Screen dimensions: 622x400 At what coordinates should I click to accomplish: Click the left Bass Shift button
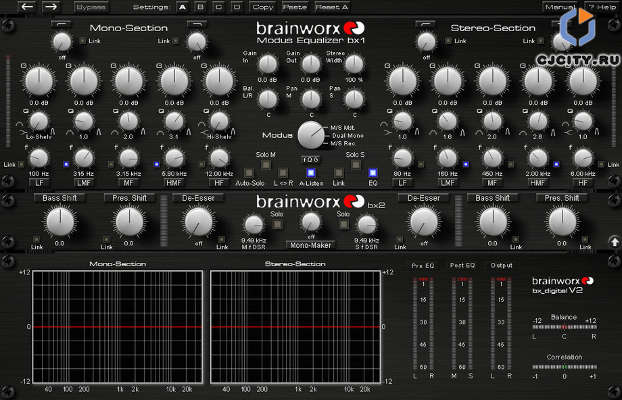(x=60, y=198)
